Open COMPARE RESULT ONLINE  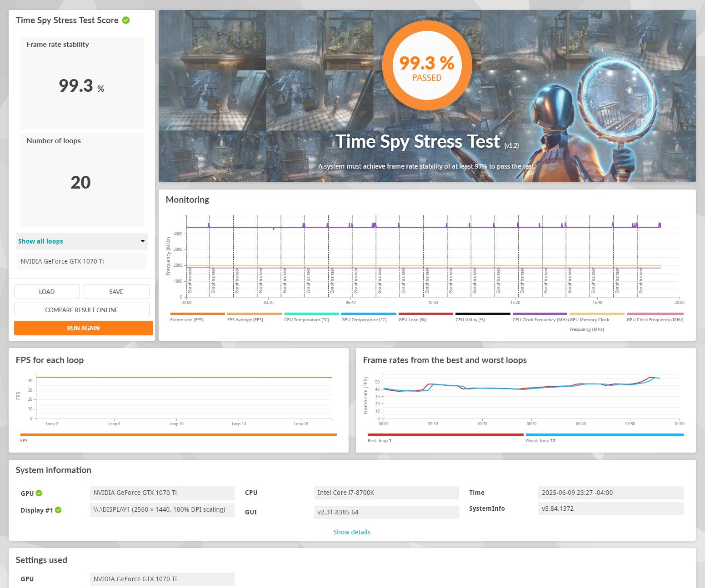tap(82, 310)
